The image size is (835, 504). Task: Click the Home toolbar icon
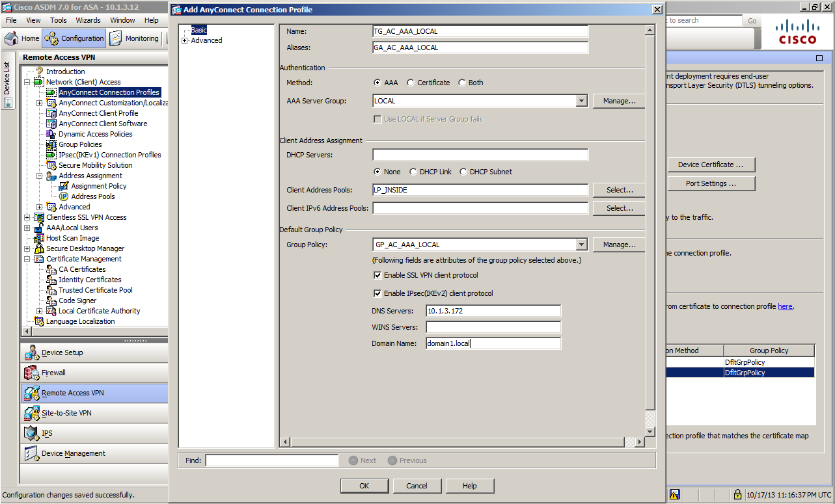pos(12,38)
